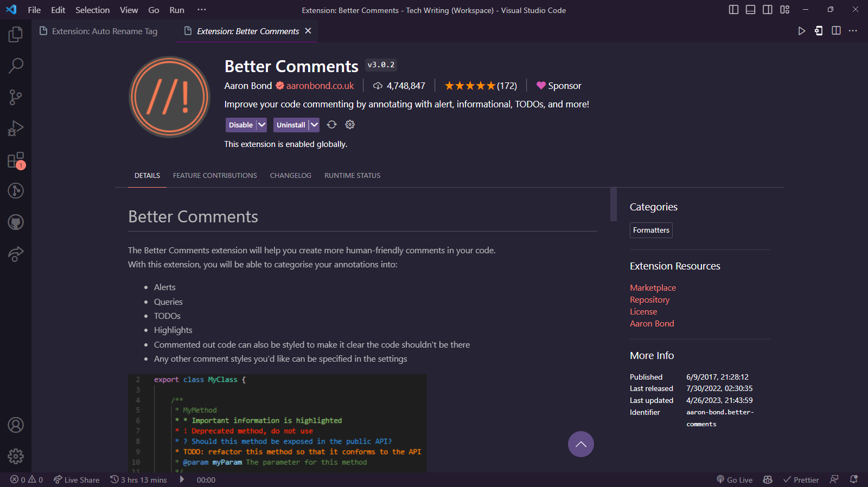Select the RUNTIME STATUS tab

coord(352,176)
